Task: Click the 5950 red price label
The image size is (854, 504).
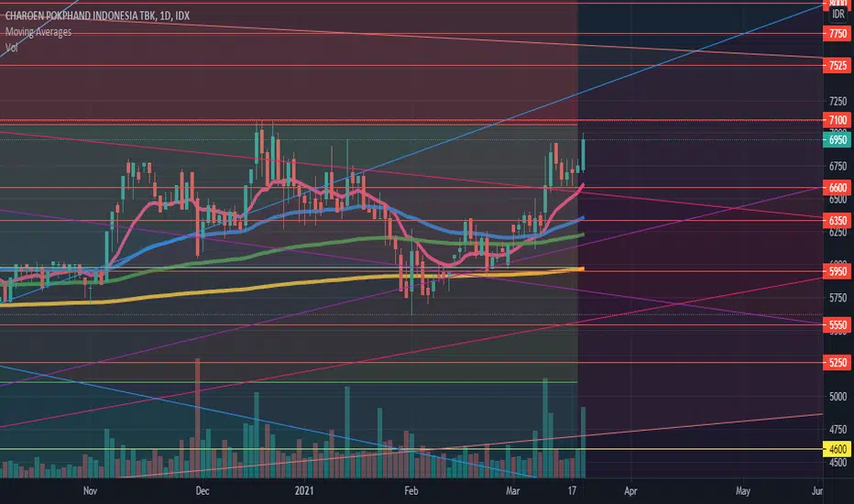Action: [838, 271]
